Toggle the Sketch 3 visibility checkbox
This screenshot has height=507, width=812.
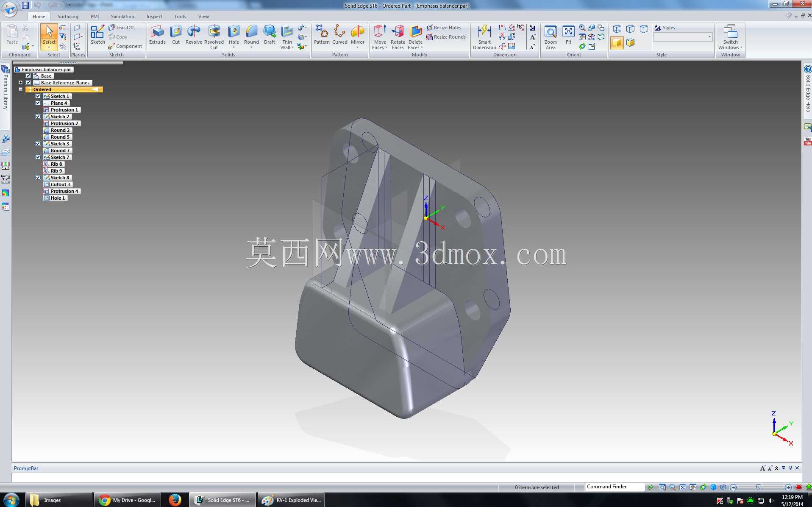click(38, 144)
